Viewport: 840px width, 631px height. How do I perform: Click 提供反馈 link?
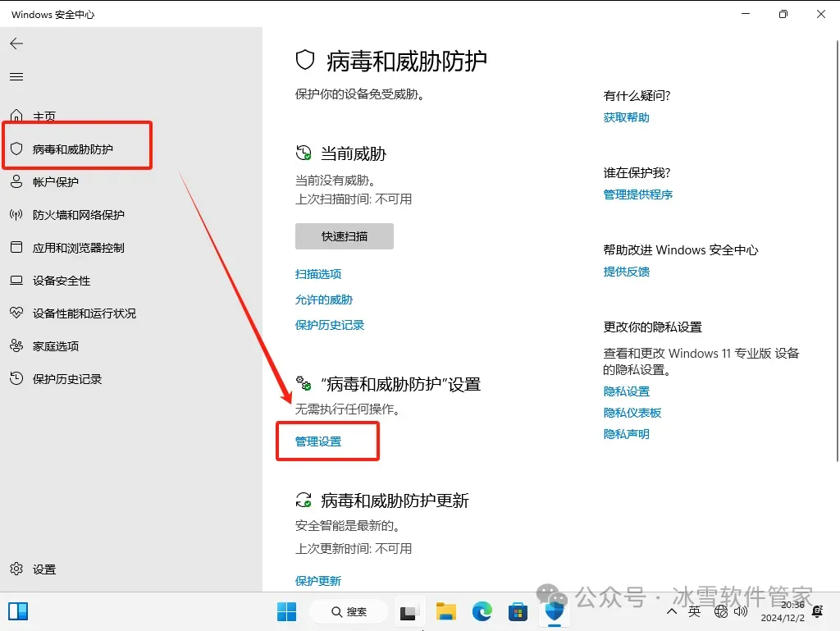tap(626, 272)
